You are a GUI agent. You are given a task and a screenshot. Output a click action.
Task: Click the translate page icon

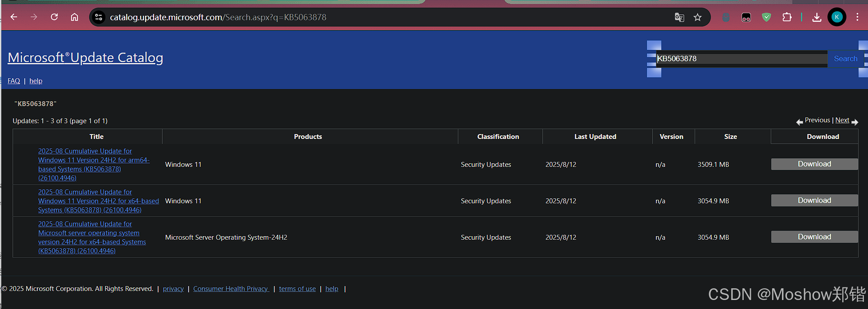coord(679,18)
